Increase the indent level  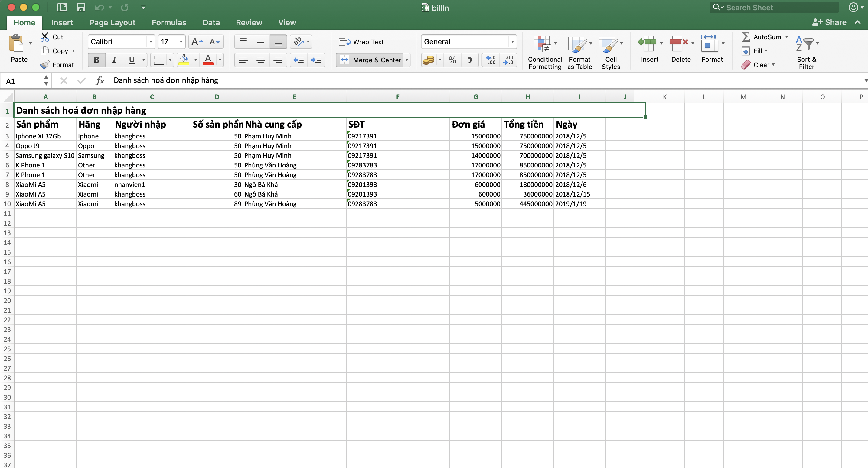click(316, 60)
